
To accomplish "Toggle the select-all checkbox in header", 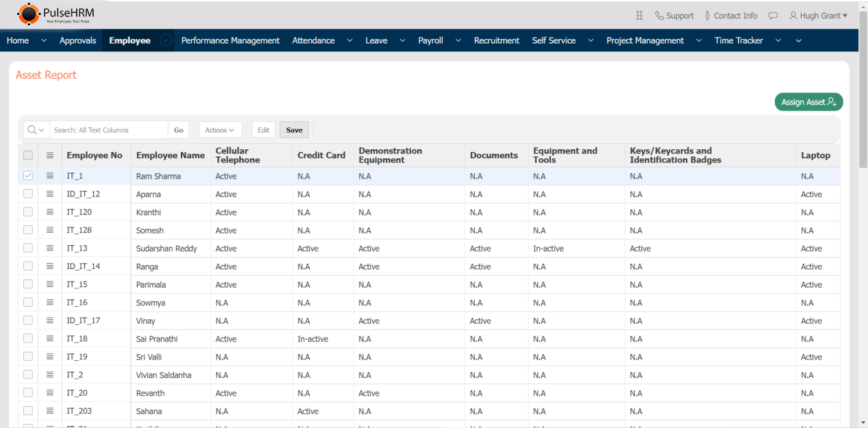I will pyautogui.click(x=28, y=155).
